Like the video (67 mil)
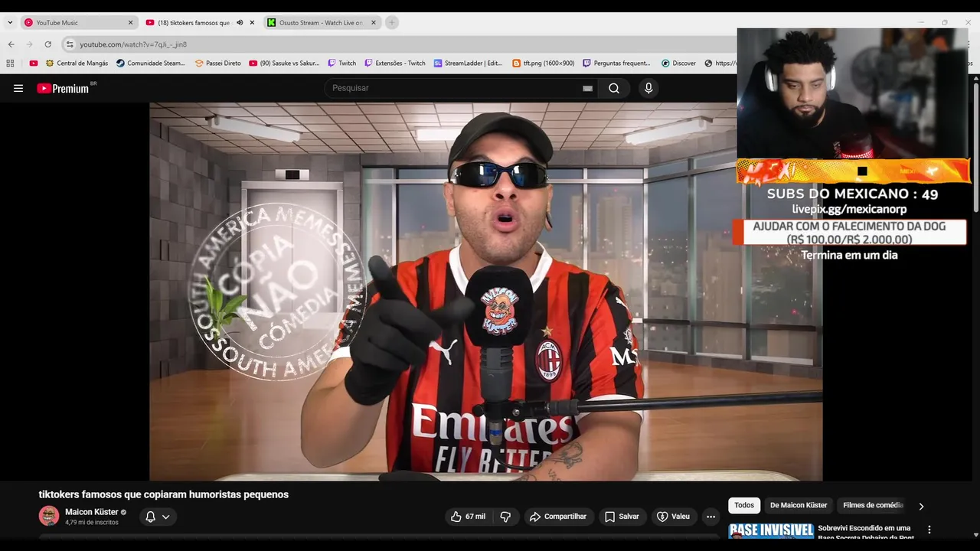This screenshot has width=980, height=551. click(x=468, y=517)
